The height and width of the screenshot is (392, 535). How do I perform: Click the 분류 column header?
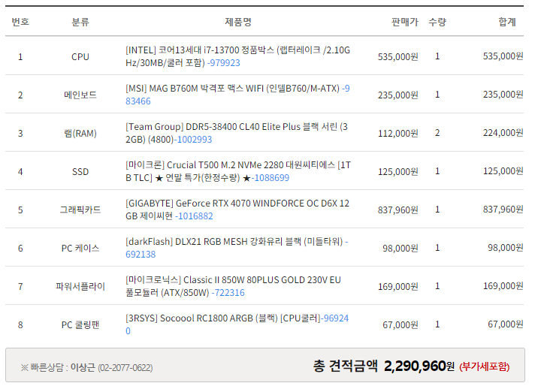point(80,22)
